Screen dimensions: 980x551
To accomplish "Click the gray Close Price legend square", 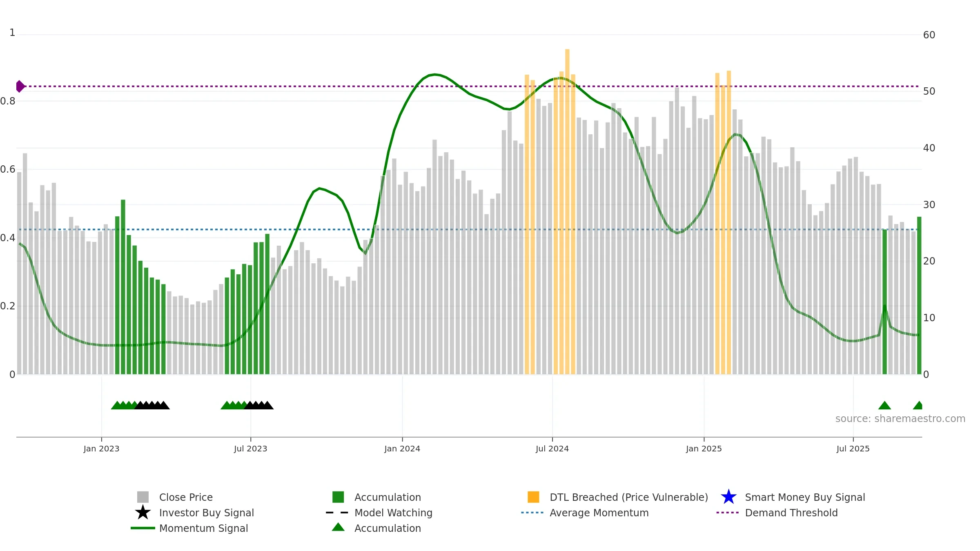I will pos(143,497).
